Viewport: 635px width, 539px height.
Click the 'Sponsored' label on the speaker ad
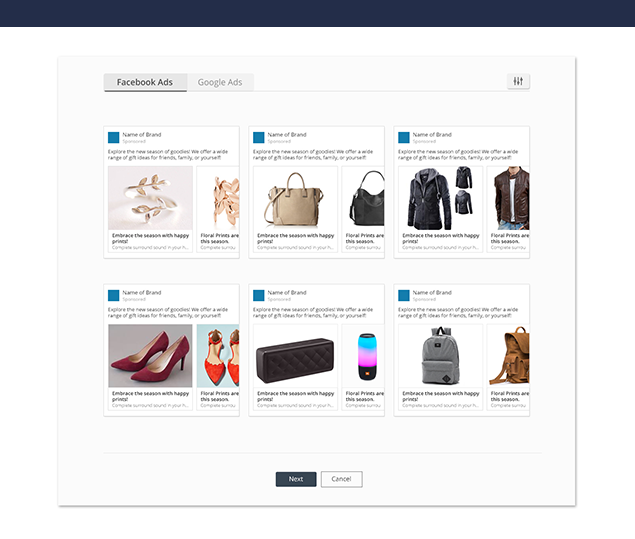tap(279, 299)
